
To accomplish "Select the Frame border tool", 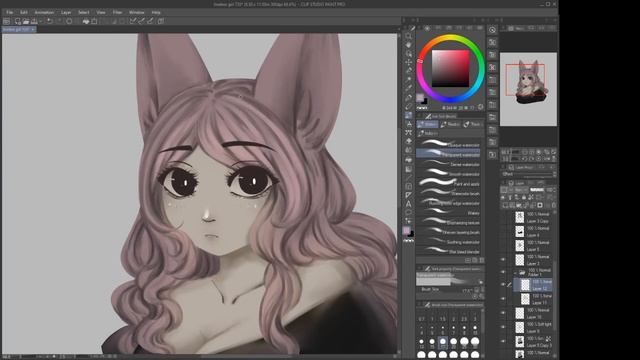I will click(409, 187).
